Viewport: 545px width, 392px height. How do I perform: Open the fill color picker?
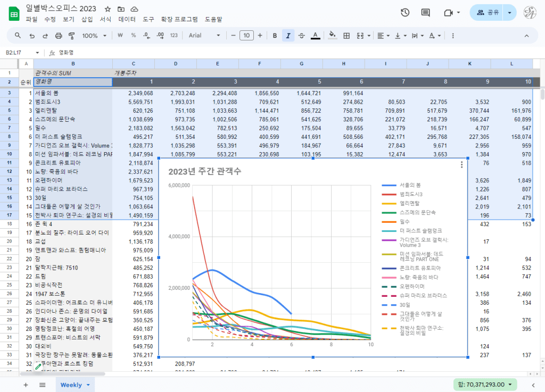point(333,36)
